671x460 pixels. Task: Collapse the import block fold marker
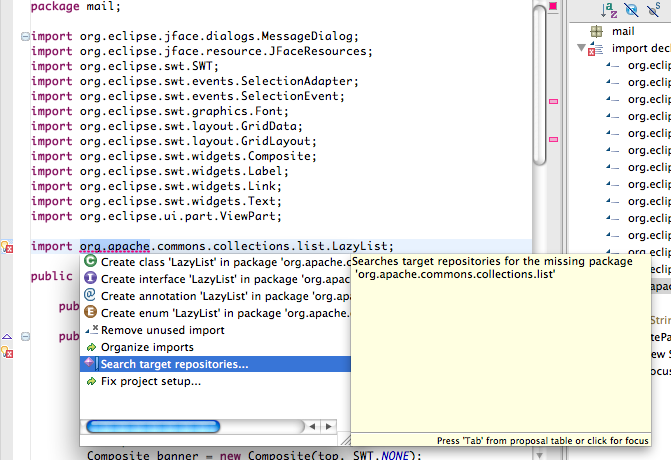coord(25,36)
